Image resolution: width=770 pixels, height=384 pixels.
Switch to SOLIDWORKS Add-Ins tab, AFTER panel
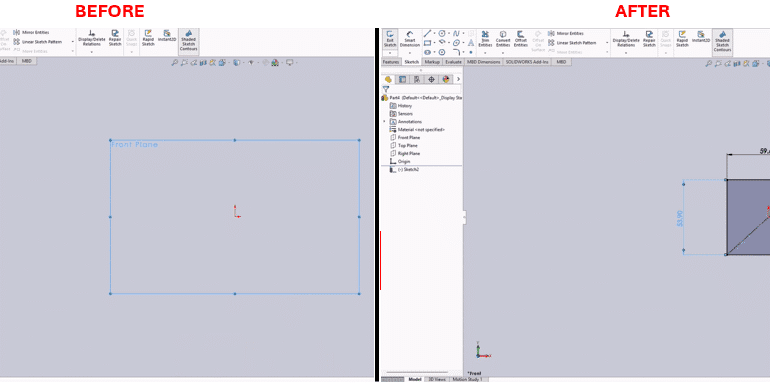click(528, 62)
